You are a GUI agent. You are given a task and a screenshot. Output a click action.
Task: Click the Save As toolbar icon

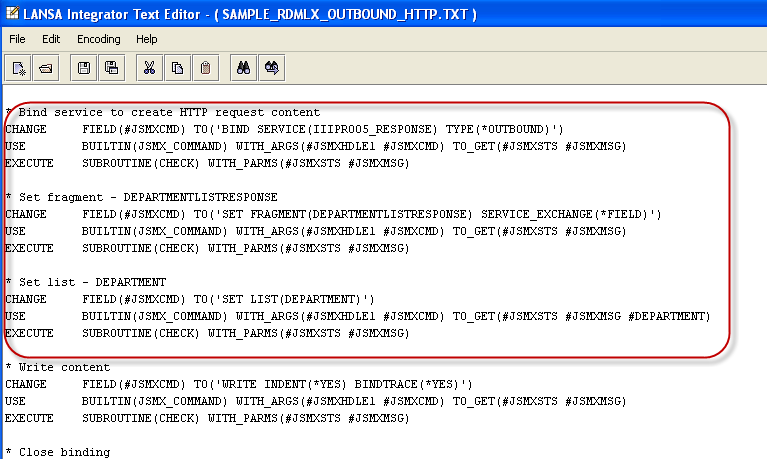point(112,68)
